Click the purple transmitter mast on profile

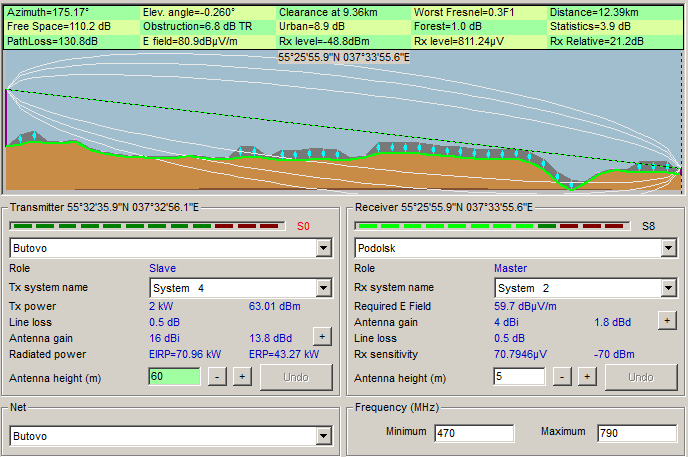coord(8,118)
